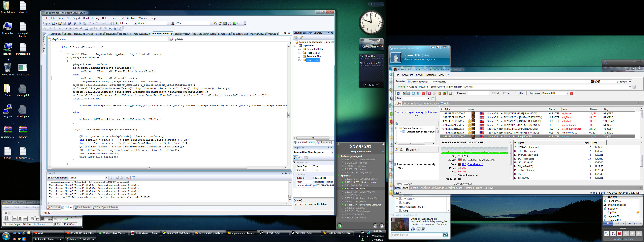
Task: Click the blue Connect play icon in HLSW toolbar
Action: 398,93
